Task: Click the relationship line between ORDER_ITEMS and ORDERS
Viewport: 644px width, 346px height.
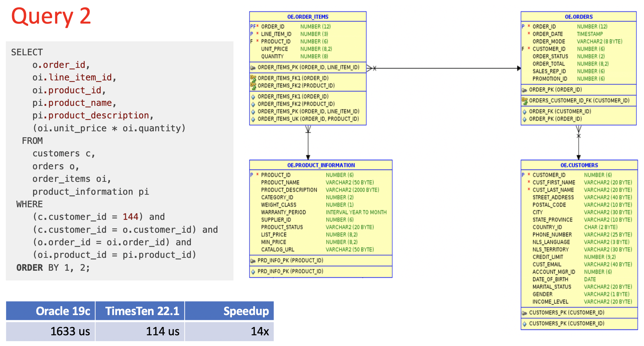Action: click(444, 68)
